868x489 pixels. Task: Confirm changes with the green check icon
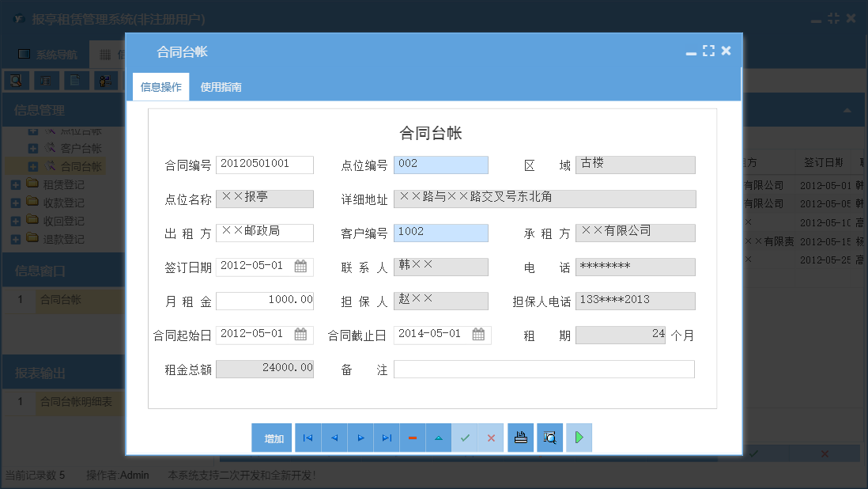465,437
